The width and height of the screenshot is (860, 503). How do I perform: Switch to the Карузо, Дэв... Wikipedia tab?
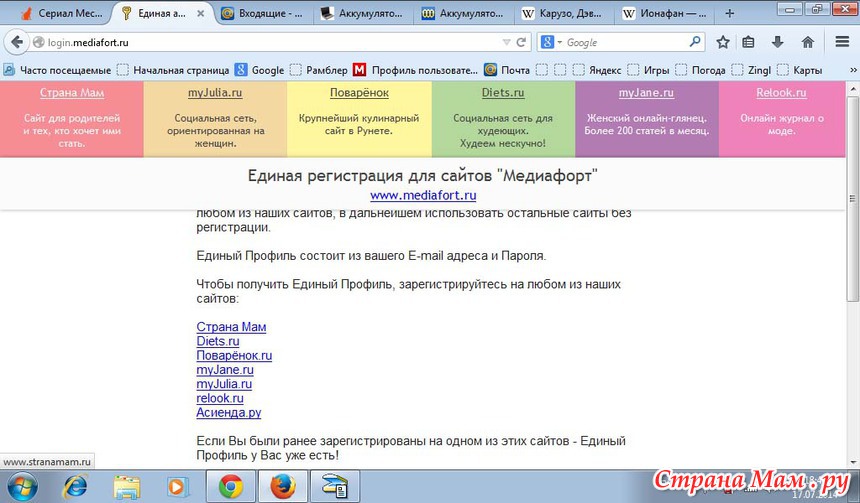point(563,14)
